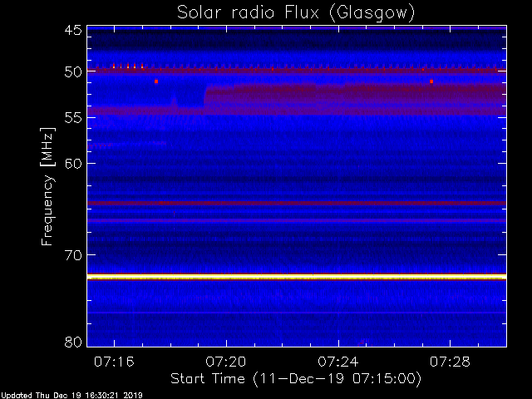
Task: Click the "Frequency [MHz]" axis label
Action: (47, 186)
